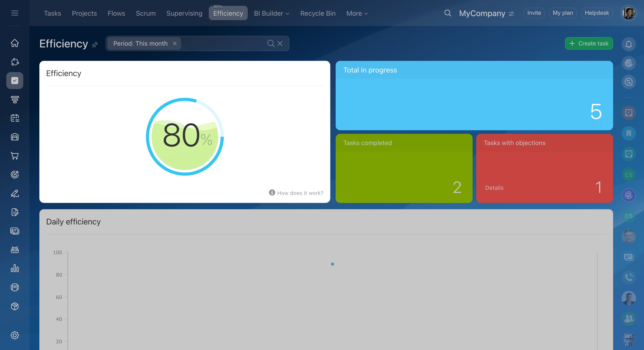Switch to the Supervising tab
644x350 pixels.
click(184, 13)
